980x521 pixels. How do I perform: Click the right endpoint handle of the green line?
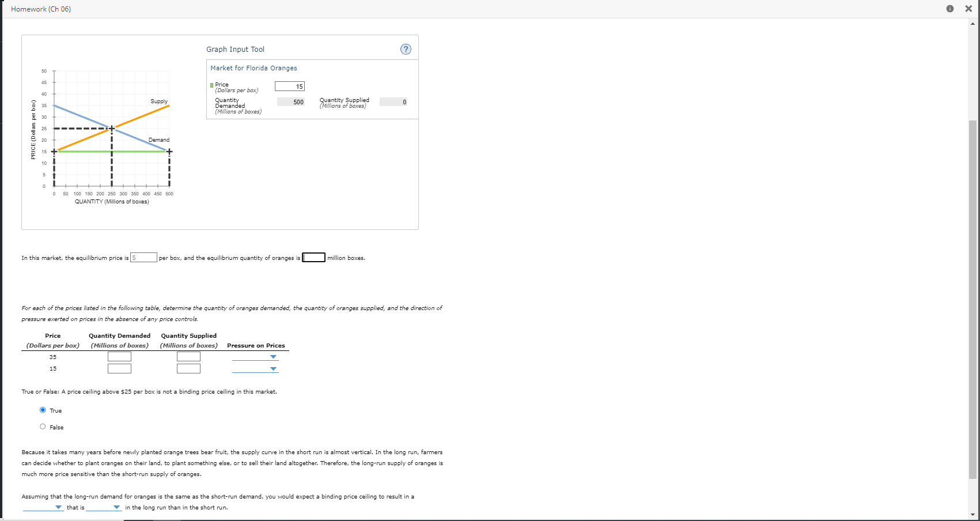[169, 152]
